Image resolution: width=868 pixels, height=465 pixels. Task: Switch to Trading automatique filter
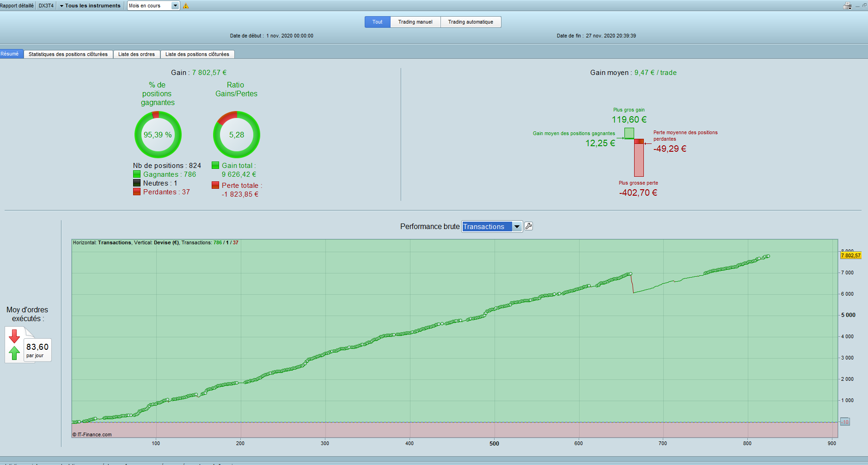pos(471,22)
